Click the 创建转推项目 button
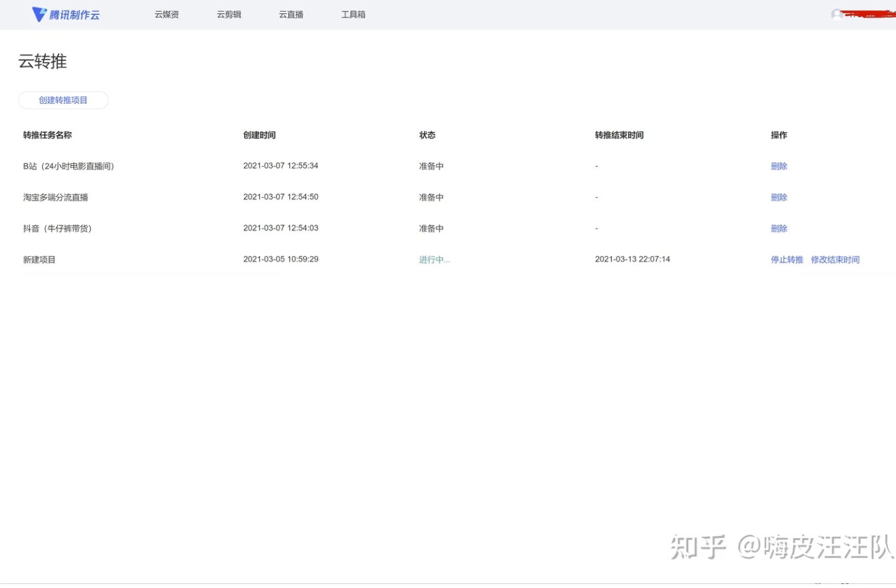The image size is (896, 588). (63, 101)
